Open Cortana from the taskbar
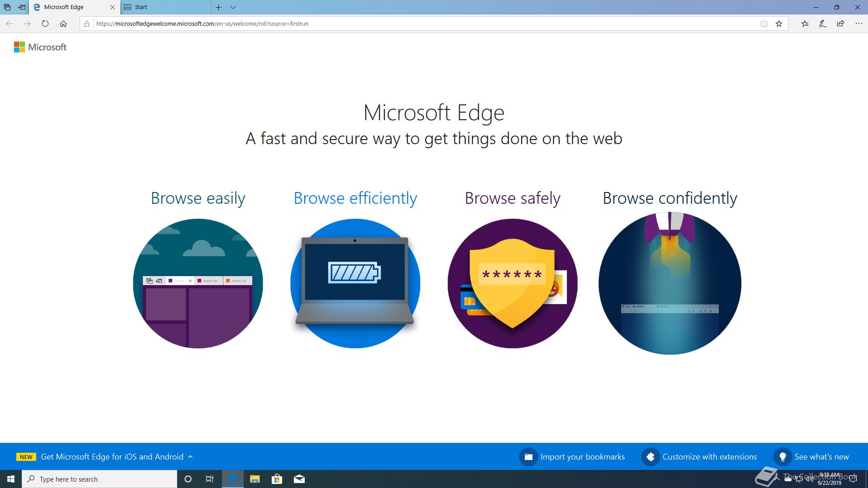The image size is (868, 488). pos(188,479)
